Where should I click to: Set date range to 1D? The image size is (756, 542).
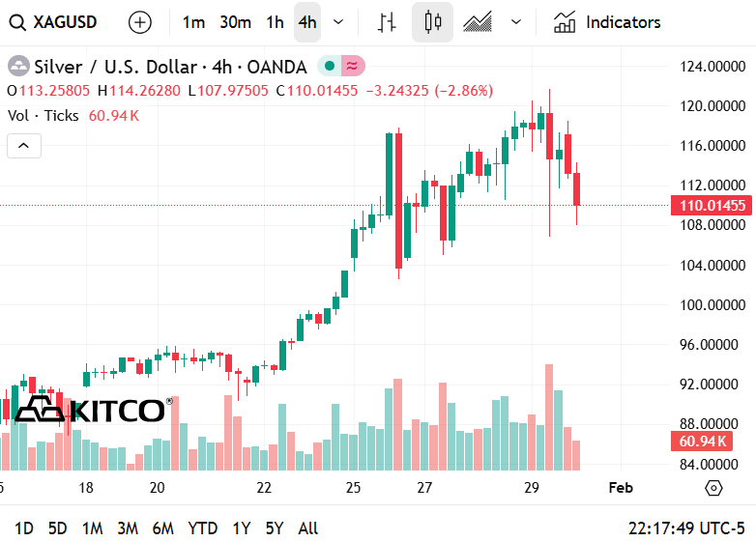(x=24, y=528)
